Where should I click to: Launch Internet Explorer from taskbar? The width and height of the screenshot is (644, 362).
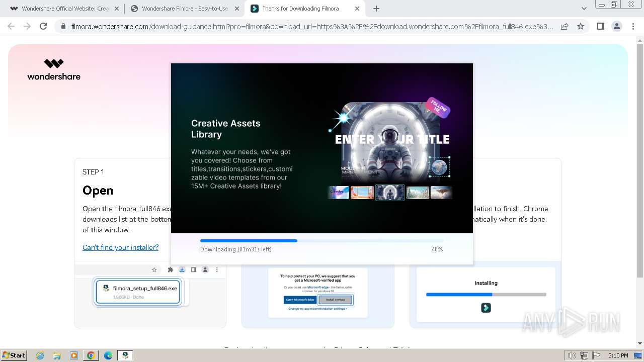[x=40, y=355]
